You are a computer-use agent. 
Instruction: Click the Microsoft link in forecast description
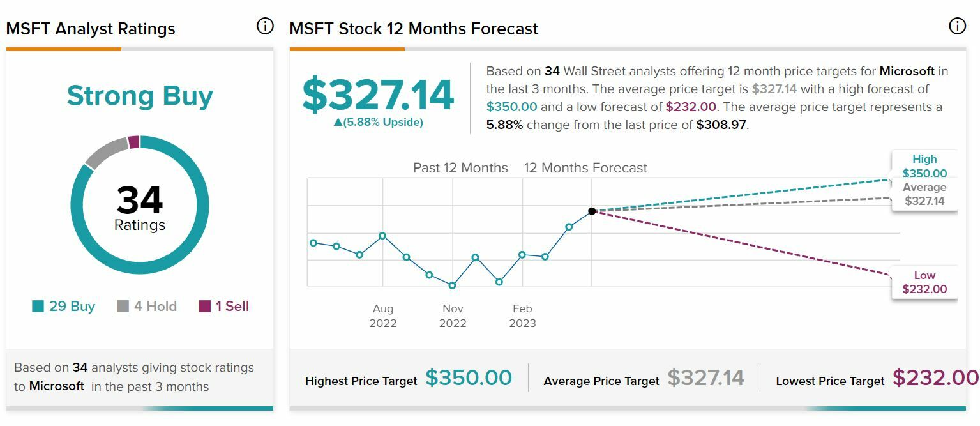[x=907, y=71]
